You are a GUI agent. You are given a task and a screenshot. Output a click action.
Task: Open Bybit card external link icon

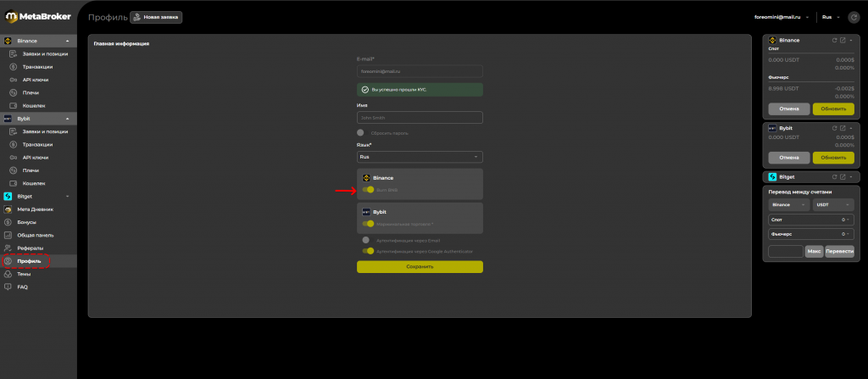coord(843,127)
